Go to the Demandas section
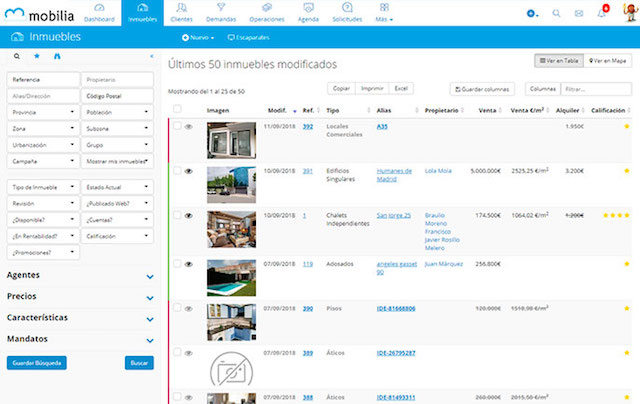The height and width of the screenshot is (404, 640). (x=221, y=13)
